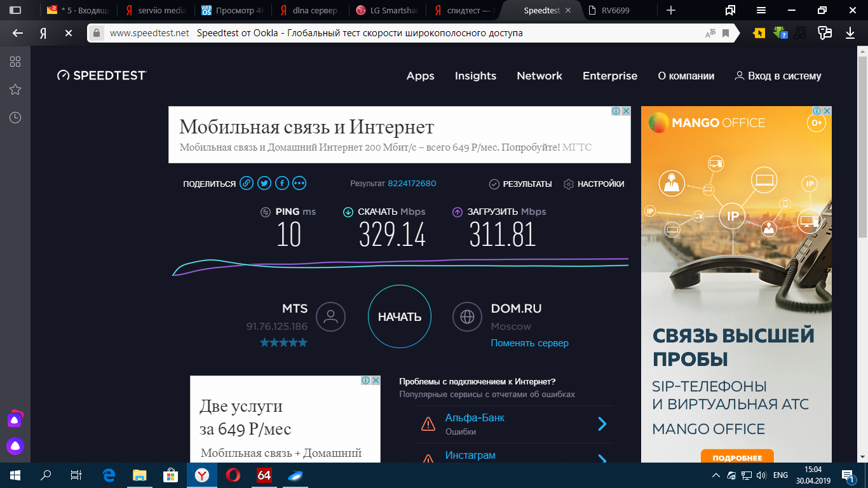The image size is (868, 488).
Task: Open browser history clock icon in sidebar
Action: tap(15, 118)
